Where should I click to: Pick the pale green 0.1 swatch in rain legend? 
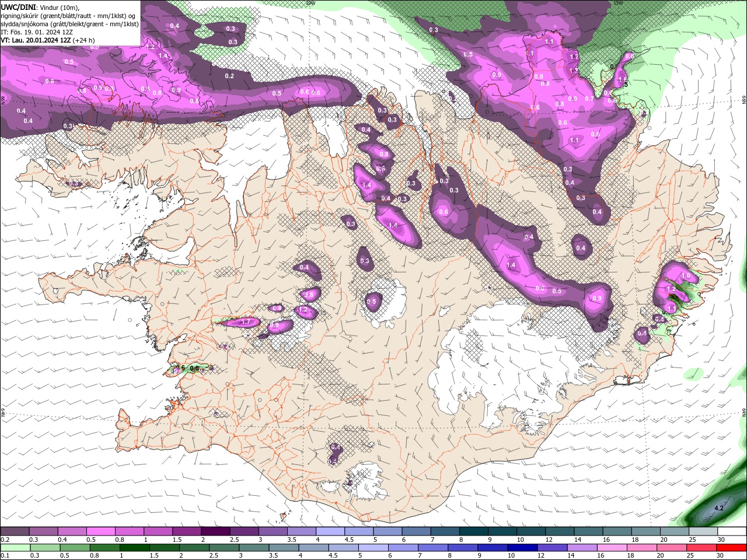(15, 548)
